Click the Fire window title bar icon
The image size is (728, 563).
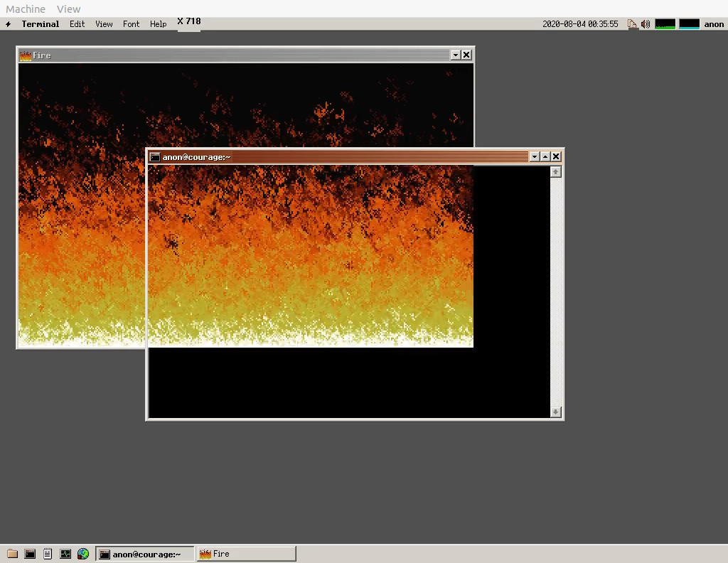tap(25, 55)
